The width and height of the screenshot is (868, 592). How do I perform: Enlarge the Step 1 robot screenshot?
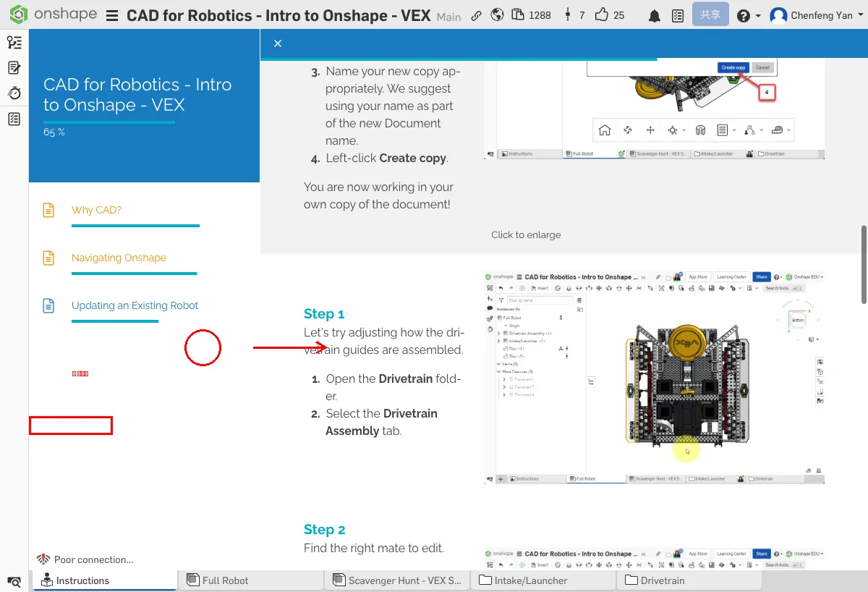654,377
